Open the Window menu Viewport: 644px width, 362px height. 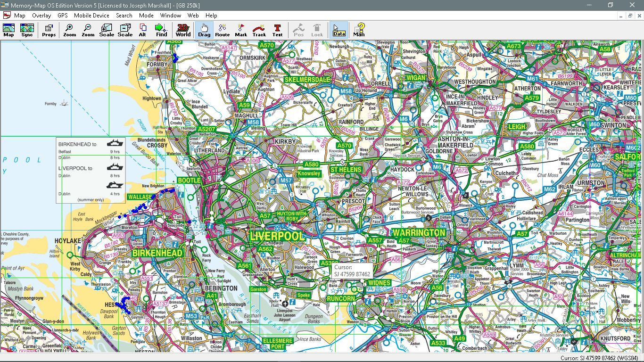point(171,16)
